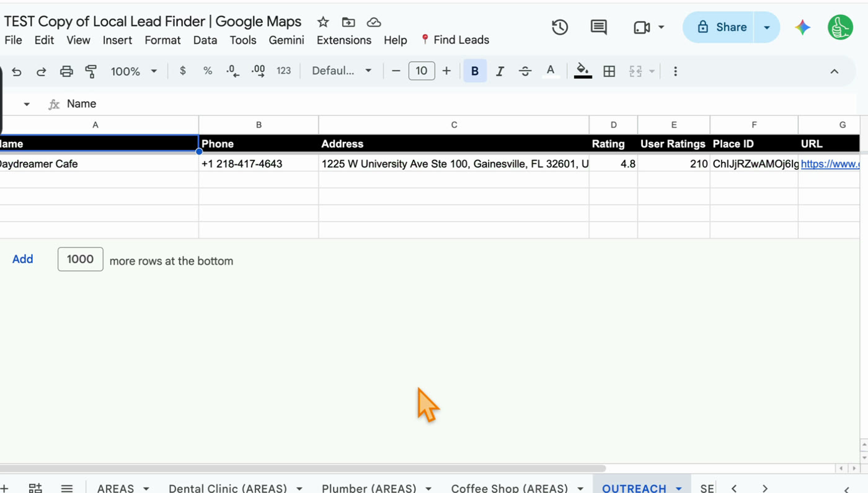868x493 pixels.
Task: Increase font size with plus button
Action: pyautogui.click(x=446, y=71)
